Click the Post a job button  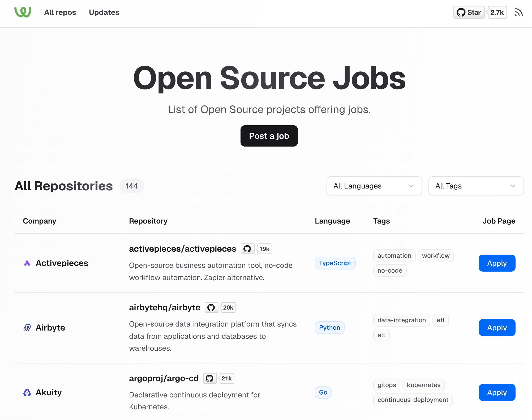269,136
